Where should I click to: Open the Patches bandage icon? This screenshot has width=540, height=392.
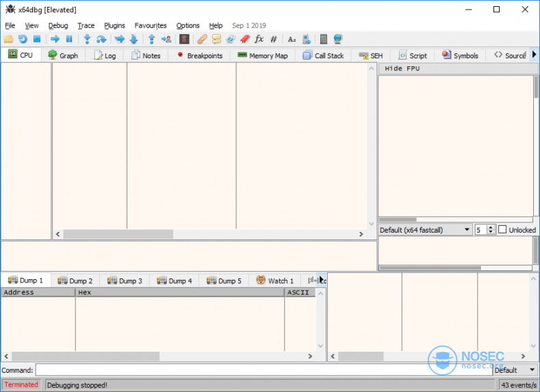tap(202, 39)
